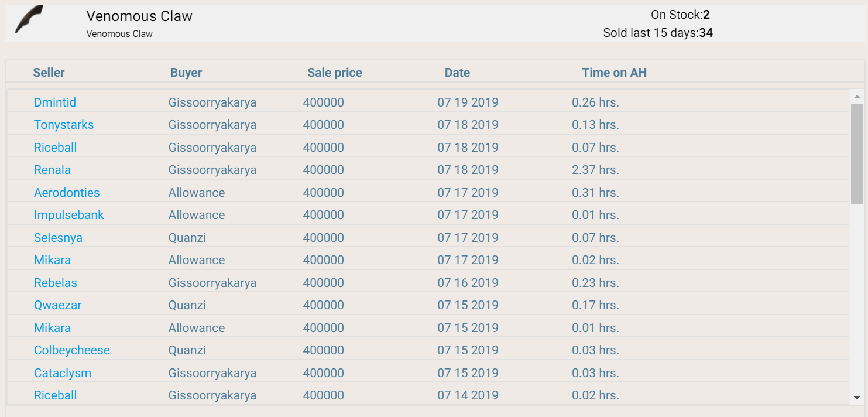Sort by the Sale price column header
The height and width of the screenshot is (417, 868).
[335, 73]
